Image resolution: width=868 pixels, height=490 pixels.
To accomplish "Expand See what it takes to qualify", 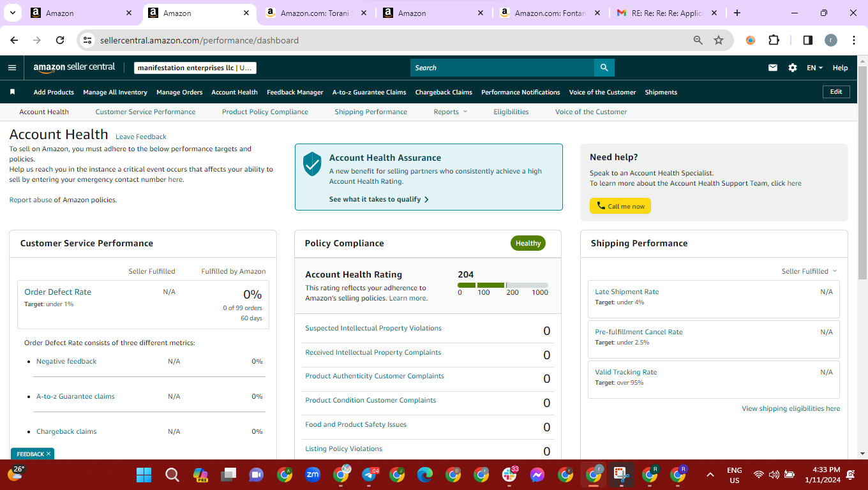I will click(379, 199).
